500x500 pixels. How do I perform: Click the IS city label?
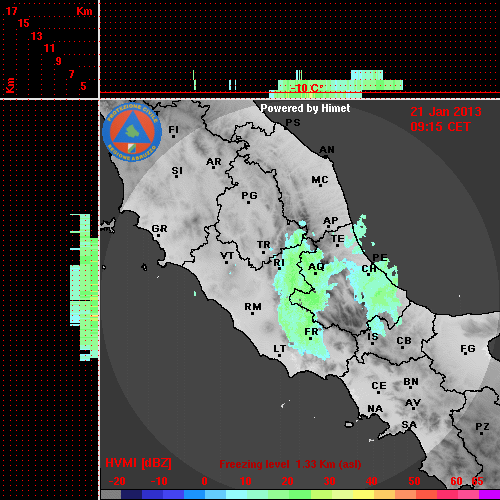pos(373,337)
